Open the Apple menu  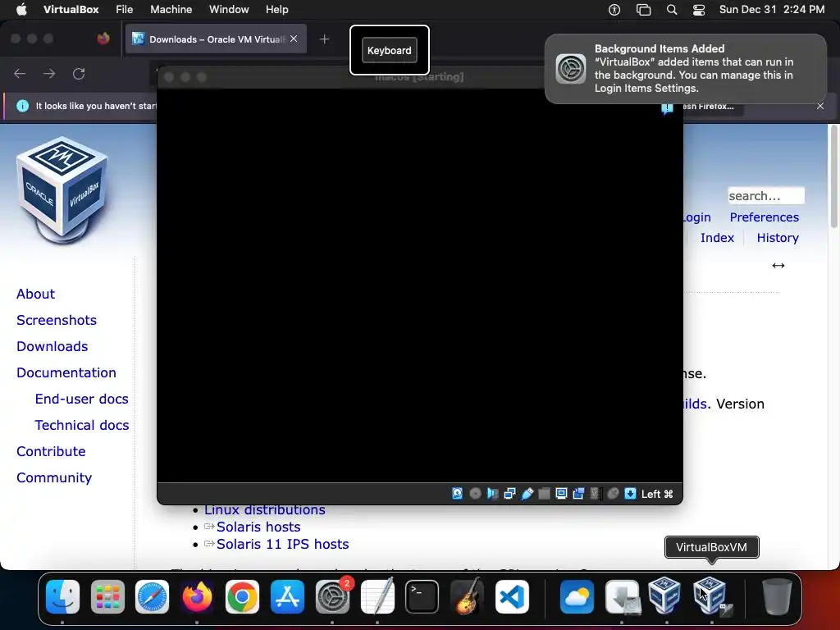point(21,9)
